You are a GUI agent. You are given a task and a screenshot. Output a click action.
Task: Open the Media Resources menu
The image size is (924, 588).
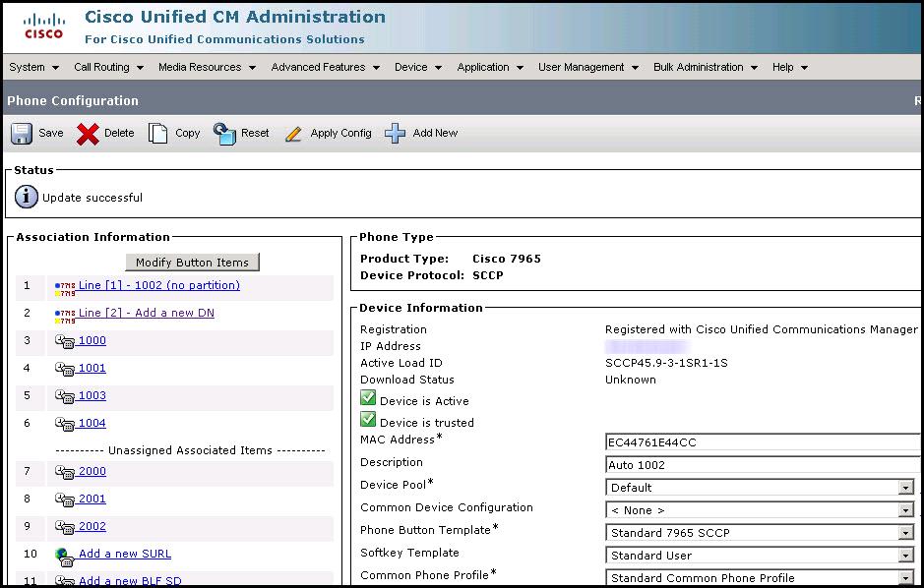point(207,67)
